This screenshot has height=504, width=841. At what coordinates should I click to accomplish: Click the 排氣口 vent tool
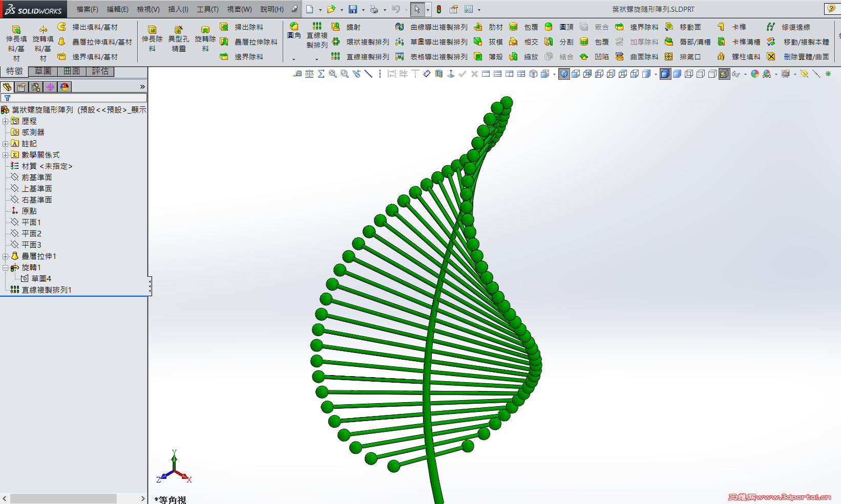(x=683, y=57)
